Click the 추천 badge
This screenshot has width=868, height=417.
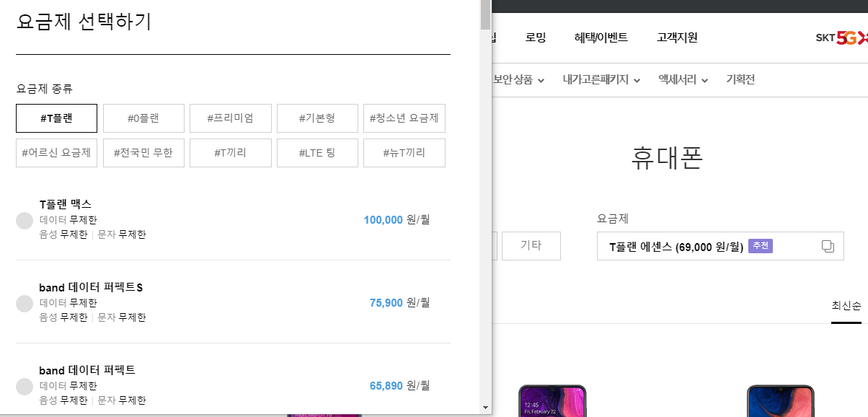761,246
